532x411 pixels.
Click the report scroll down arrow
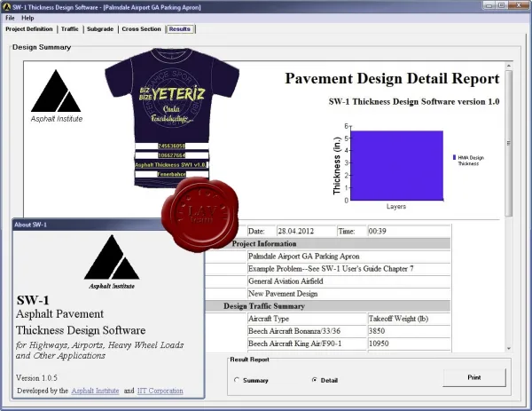coord(508,349)
